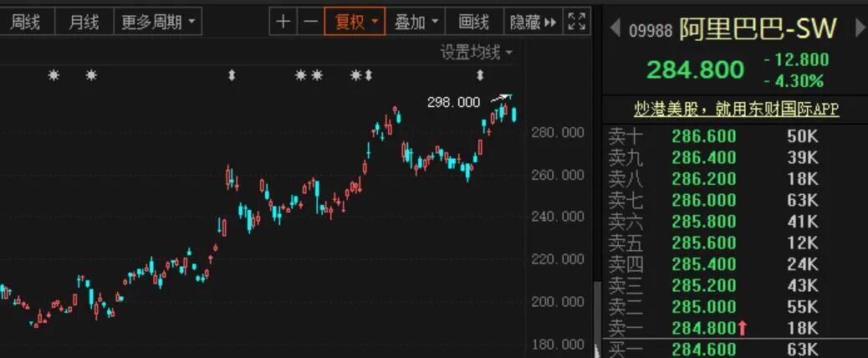
Task: Open the 设置均线 moving average dropdown
Action: [x=476, y=53]
